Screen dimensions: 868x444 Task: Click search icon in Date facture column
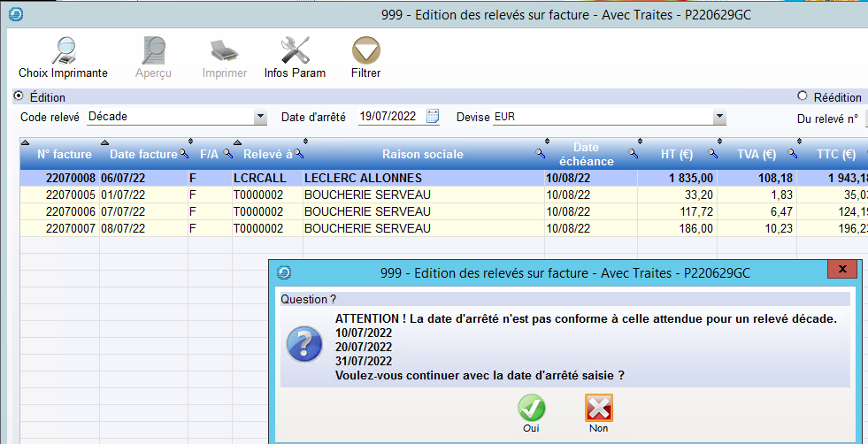coord(184,154)
